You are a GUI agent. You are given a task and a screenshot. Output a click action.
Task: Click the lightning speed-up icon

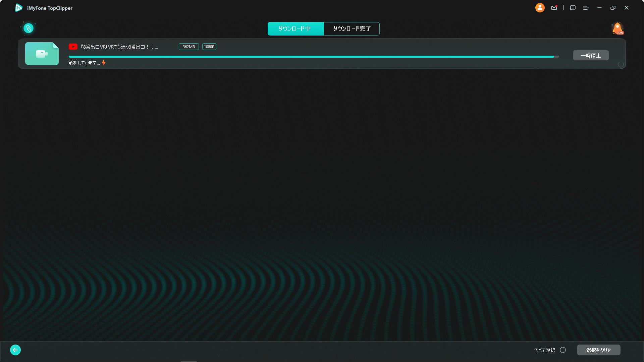pyautogui.click(x=104, y=62)
